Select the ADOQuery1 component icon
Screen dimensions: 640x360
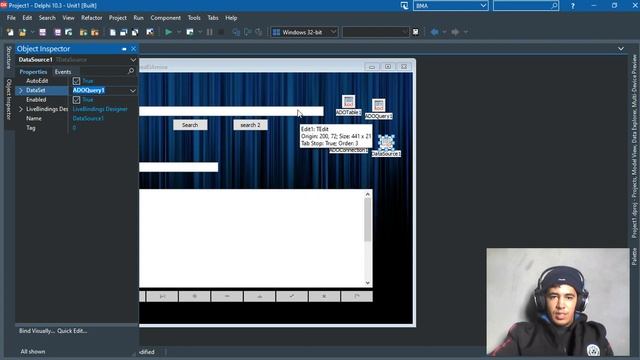(x=378, y=105)
